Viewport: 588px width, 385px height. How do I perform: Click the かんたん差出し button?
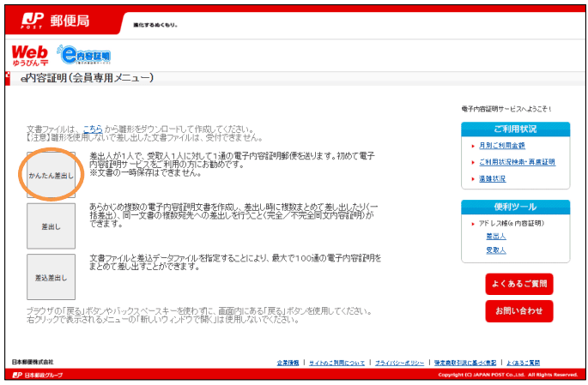[51, 175]
